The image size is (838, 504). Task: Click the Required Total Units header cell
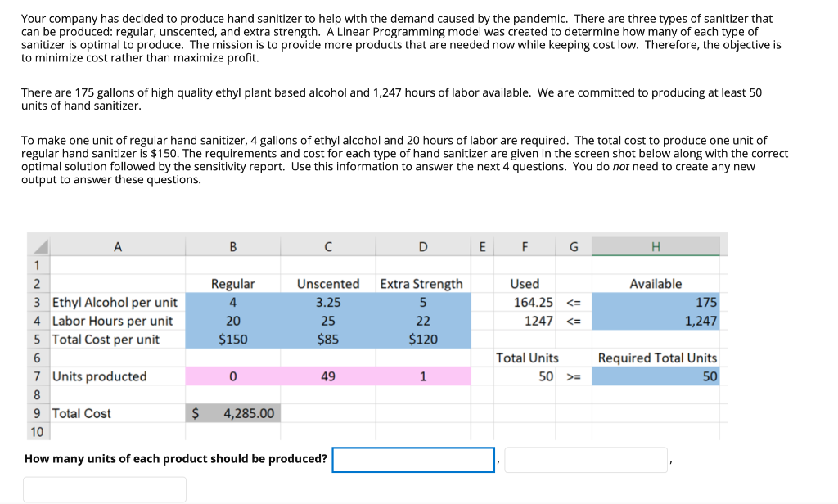656,358
